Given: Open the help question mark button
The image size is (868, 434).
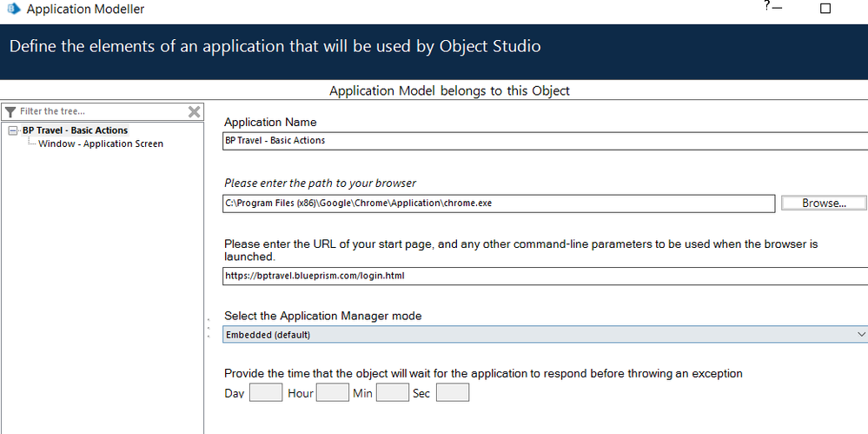Looking at the screenshot, I should pos(767,7).
